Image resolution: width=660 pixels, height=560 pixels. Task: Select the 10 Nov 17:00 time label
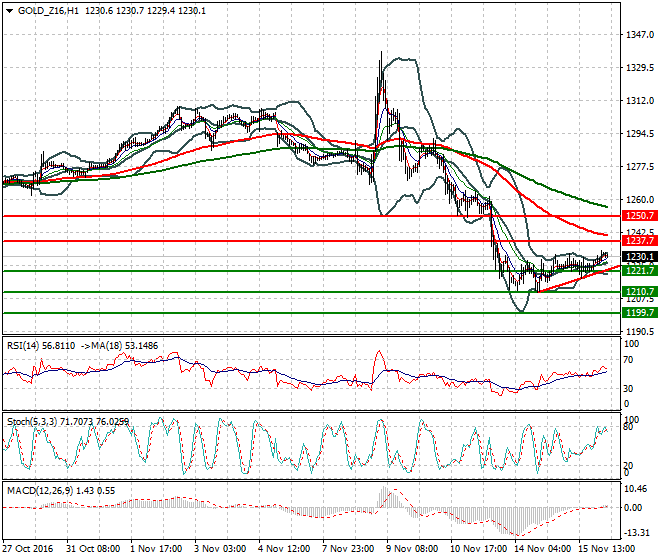point(478,549)
